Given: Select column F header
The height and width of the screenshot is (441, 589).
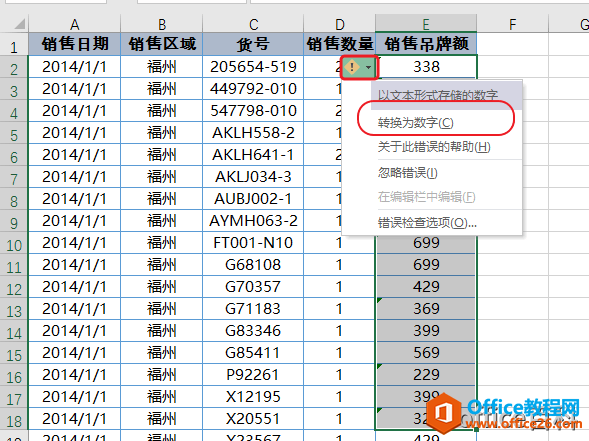Looking at the screenshot, I should point(512,24).
